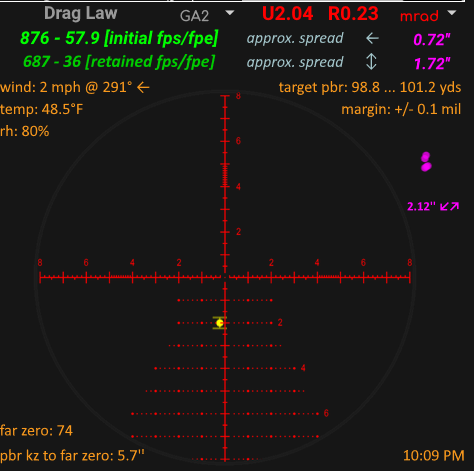The width and height of the screenshot is (474, 471).
Task: Click the magenta shot group dots
Action: (426, 162)
